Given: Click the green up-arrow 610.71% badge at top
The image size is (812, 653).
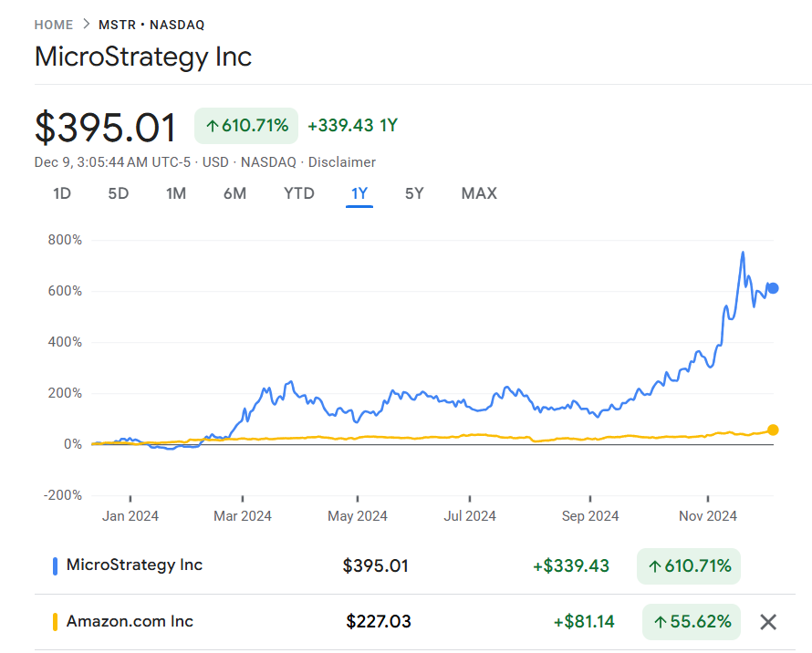Looking at the screenshot, I should [x=246, y=126].
